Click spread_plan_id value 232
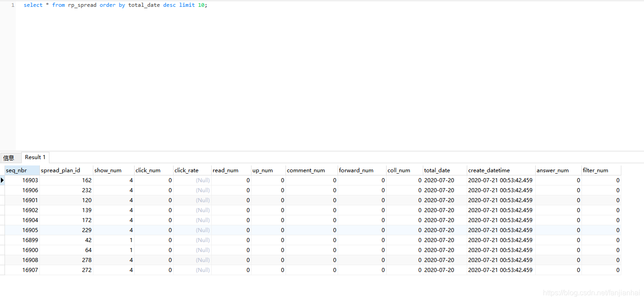Image resolution: width=644 pixels, height=301 pixels. [x=66, y=190]
